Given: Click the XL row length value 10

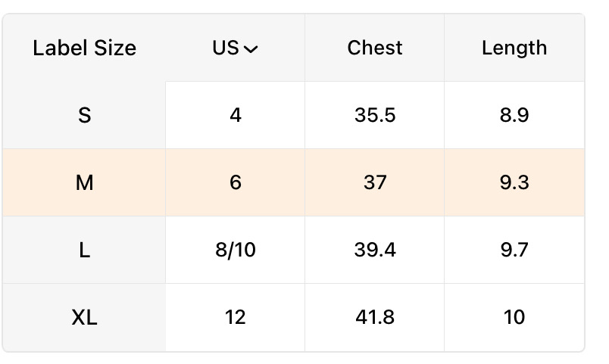Looking at the screenshot, I should 514,317.
